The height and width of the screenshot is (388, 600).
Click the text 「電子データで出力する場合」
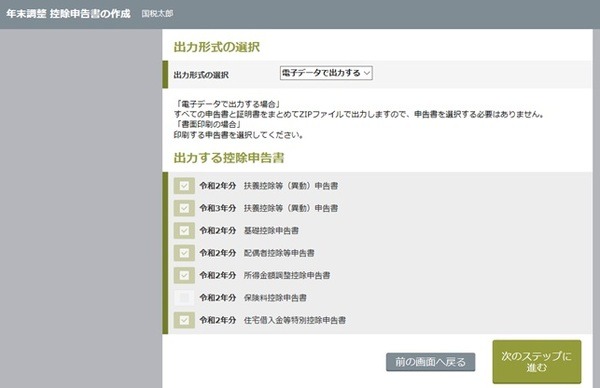click(228, 104)
